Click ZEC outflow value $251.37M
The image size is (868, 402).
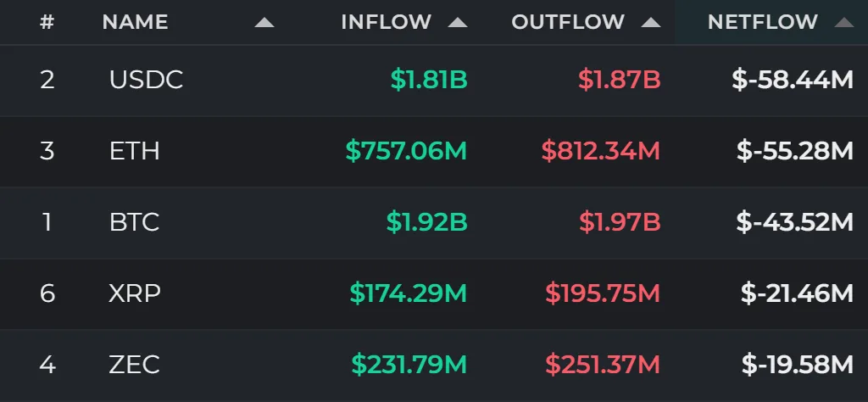pos(603,365)
